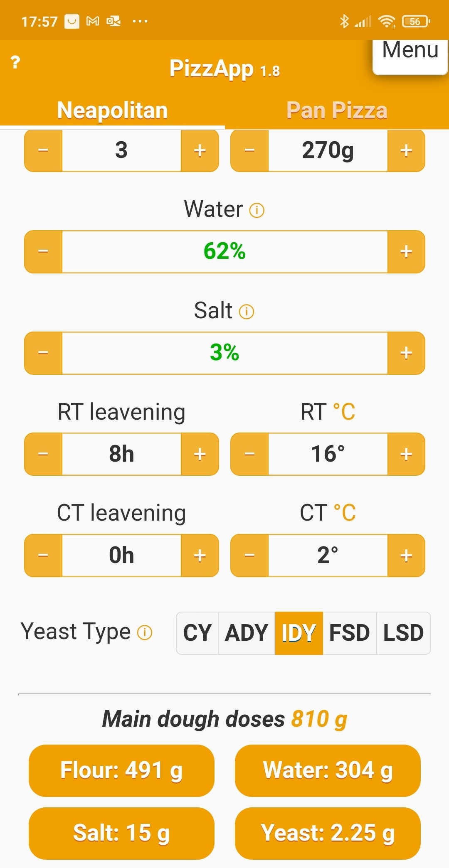Decrease CT temperature with minus button
This screenshot has height=868, width=449.
249,556
